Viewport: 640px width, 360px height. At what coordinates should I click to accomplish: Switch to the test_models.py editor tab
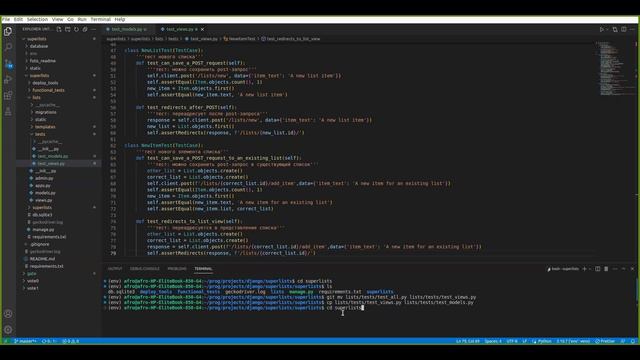(x=128, y=29)
